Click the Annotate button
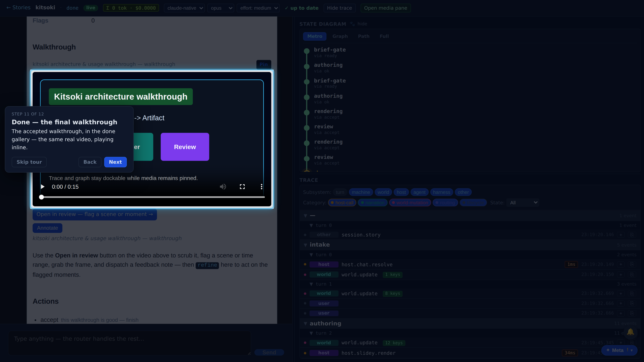 coord(47,228)
